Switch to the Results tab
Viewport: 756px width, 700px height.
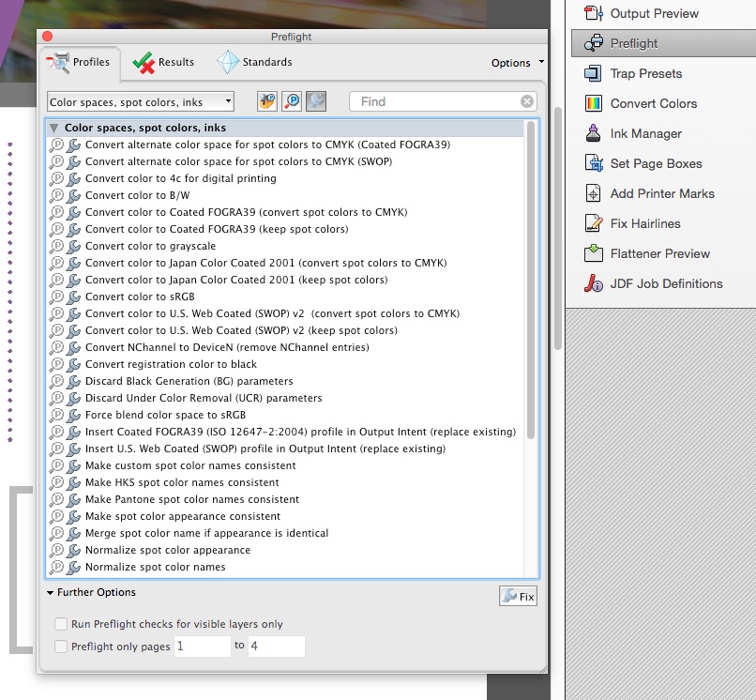(x=164, y=62)
